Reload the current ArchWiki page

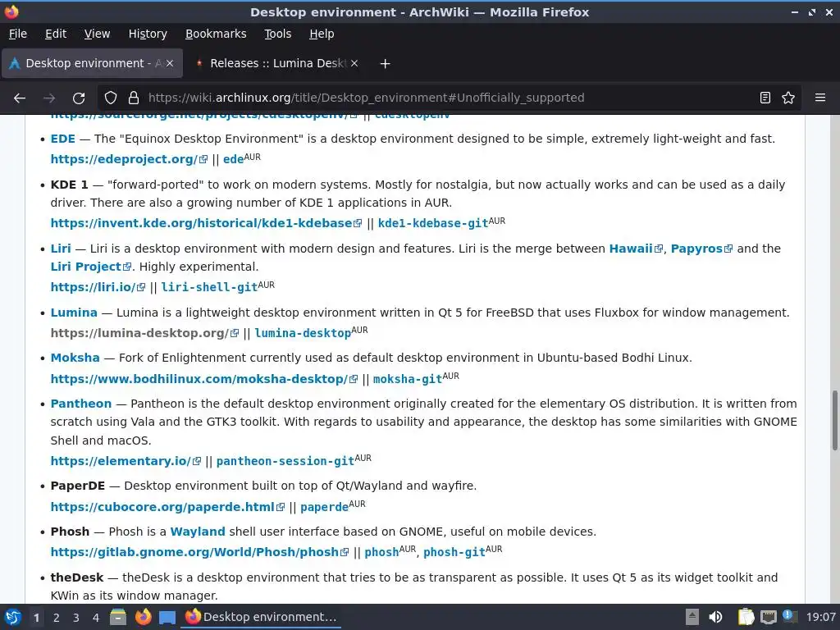(79, 98)
